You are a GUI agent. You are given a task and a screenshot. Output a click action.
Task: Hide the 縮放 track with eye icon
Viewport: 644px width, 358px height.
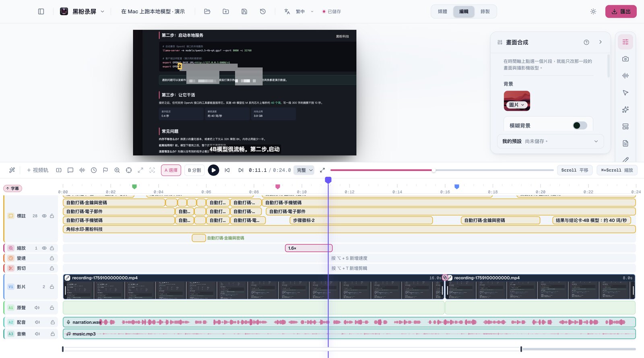44,248
